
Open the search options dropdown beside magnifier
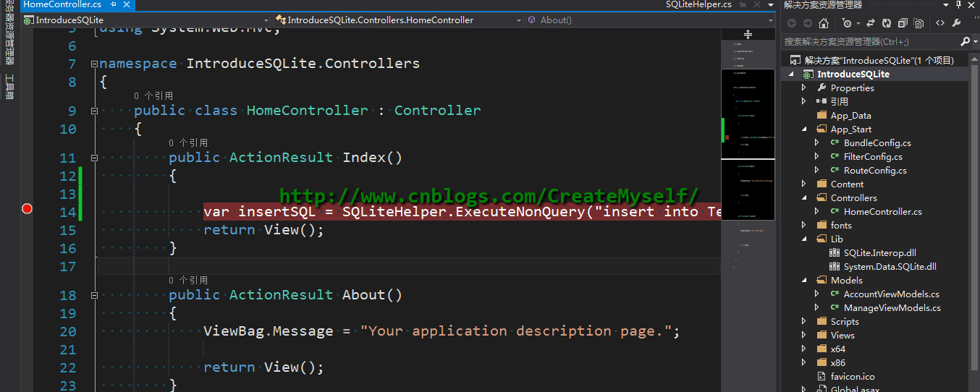click(974, 42)
